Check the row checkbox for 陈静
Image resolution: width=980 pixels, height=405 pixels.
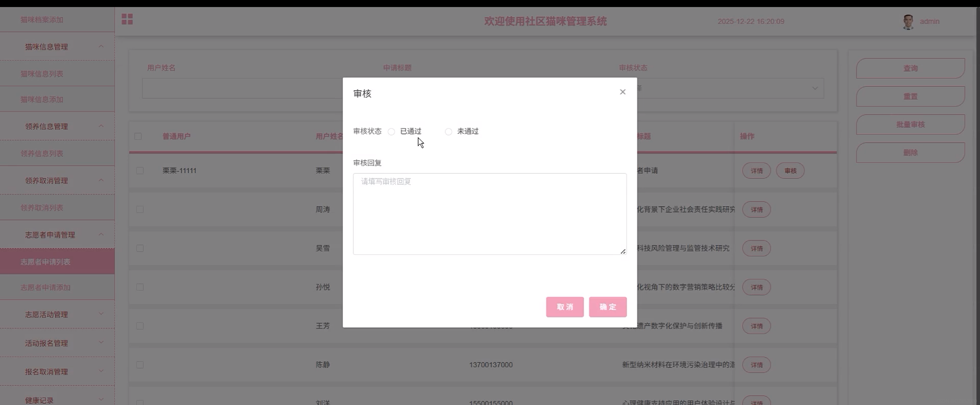(x=140, y=365)
